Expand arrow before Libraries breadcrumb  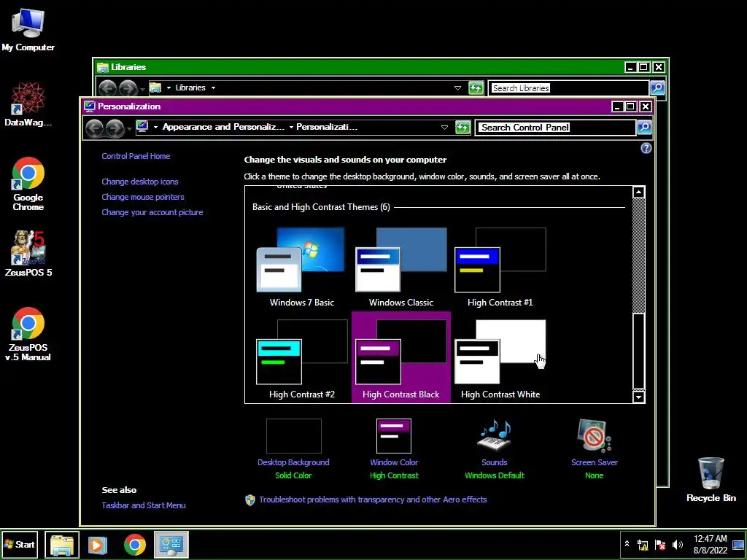[x=169, y=87]
